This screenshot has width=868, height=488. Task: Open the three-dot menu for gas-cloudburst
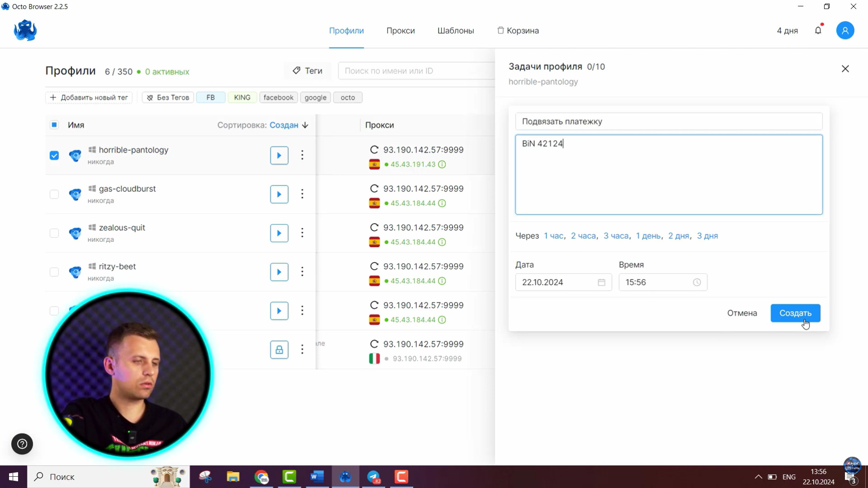[302, 194]
